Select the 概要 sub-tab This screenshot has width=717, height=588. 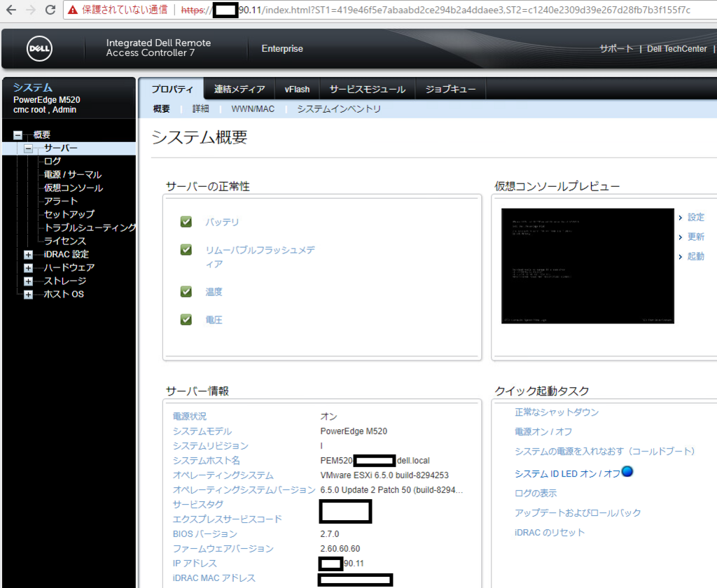pyautogui.click(x=162, y=108)
